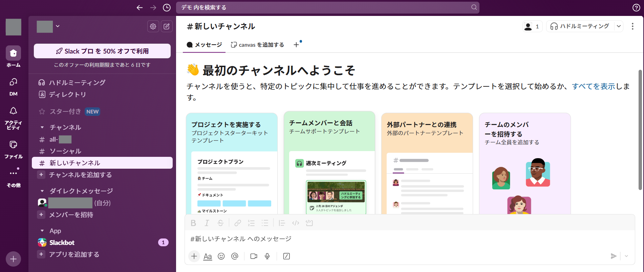This screenshot has width=644, height=272.
Task: Insert a code block
Action: tap(309, 223)
